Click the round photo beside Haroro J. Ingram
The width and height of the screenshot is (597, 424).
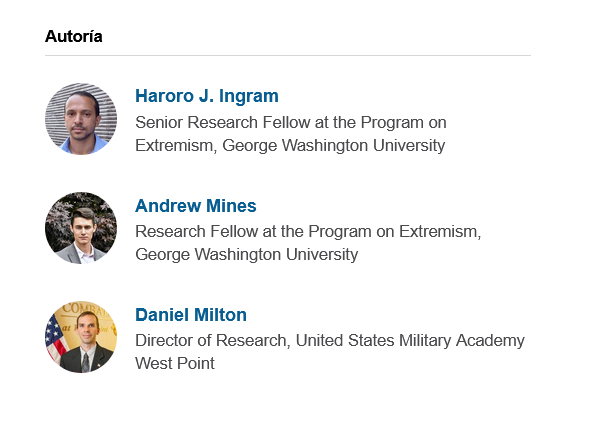coord(81,119)
